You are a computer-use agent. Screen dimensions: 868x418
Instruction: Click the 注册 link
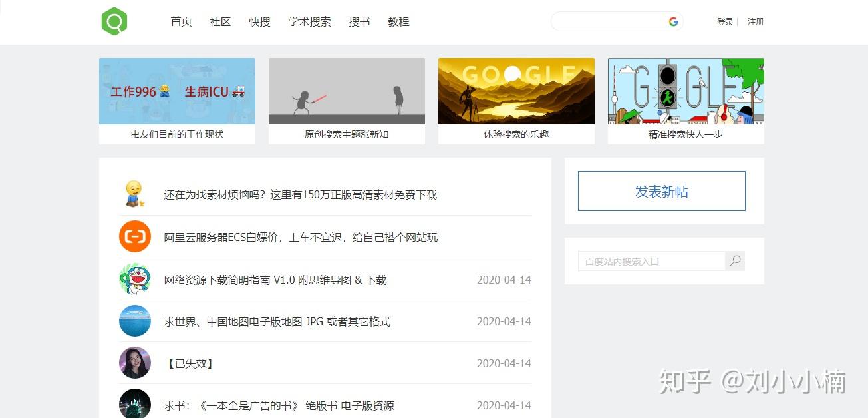coord(756,22)
